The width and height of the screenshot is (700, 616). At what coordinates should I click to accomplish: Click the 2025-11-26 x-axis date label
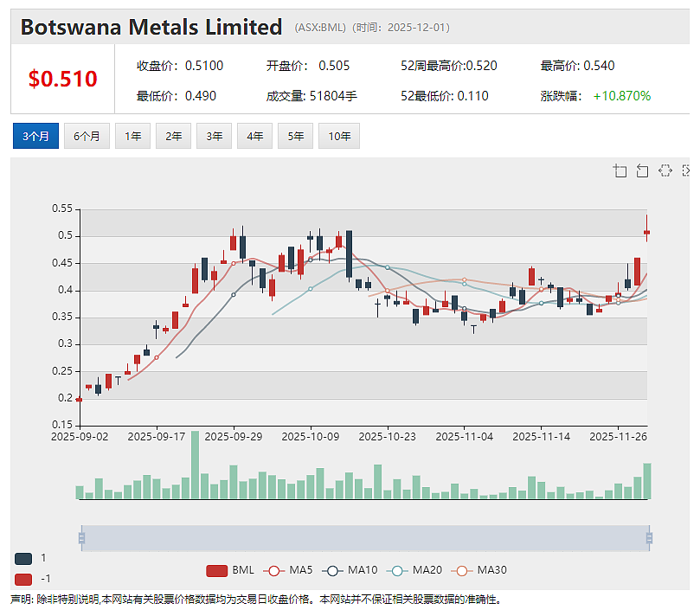click(x=618, y=437)
